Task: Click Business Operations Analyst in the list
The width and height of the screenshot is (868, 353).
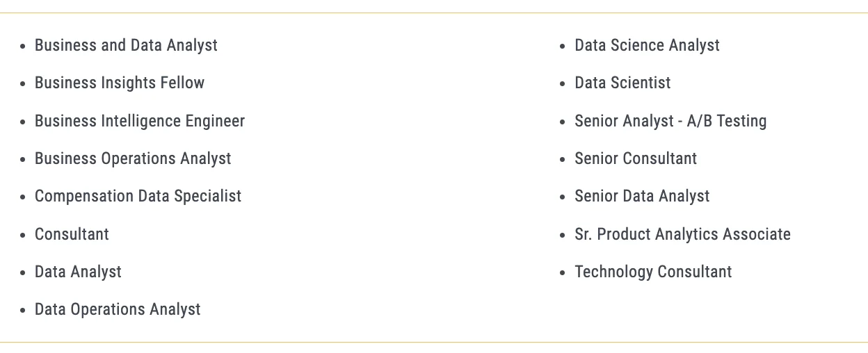Action: pyautogui.click(x=133, y=158)
